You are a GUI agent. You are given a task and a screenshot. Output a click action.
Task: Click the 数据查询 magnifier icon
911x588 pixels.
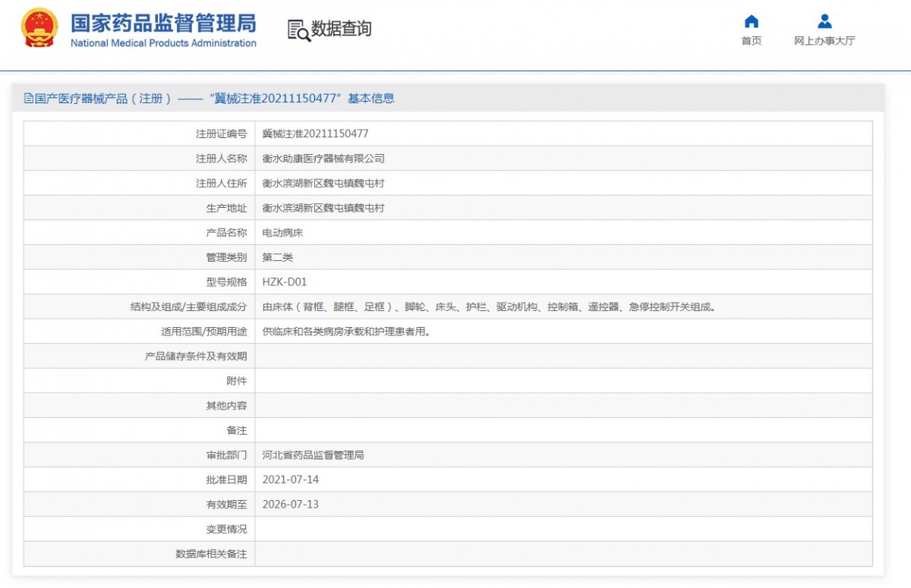pyautogui.click(x=299, y=30)
